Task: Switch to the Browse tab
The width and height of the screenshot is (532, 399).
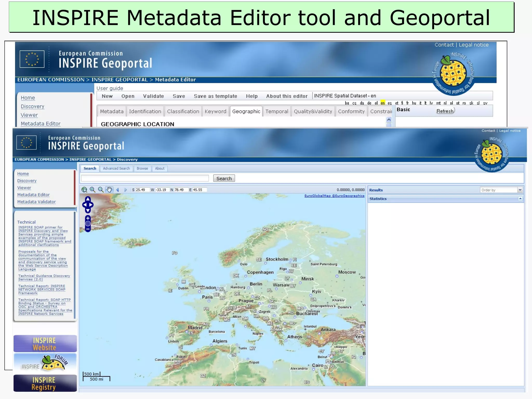Action: [142, 168]
